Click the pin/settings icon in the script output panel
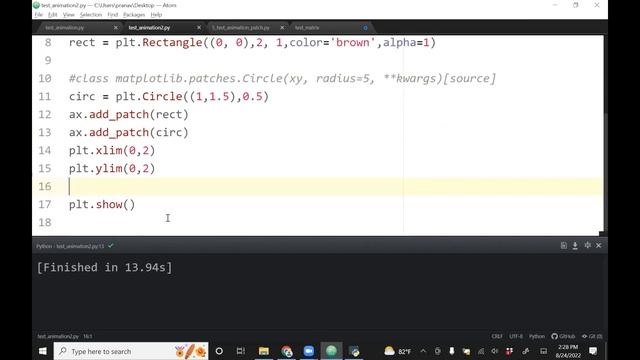 pyautogui.click(x=587, y=245)
